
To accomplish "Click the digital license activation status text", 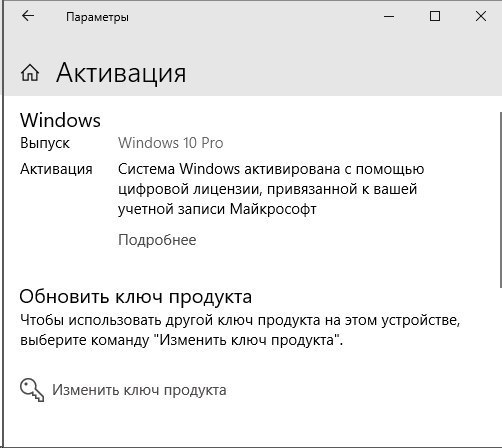I will (271, 189).
